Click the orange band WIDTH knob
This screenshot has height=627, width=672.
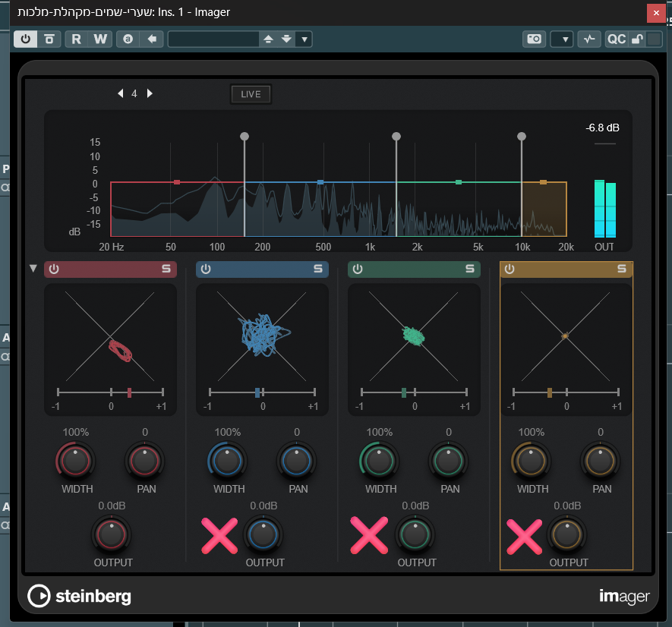coord(531,462)
